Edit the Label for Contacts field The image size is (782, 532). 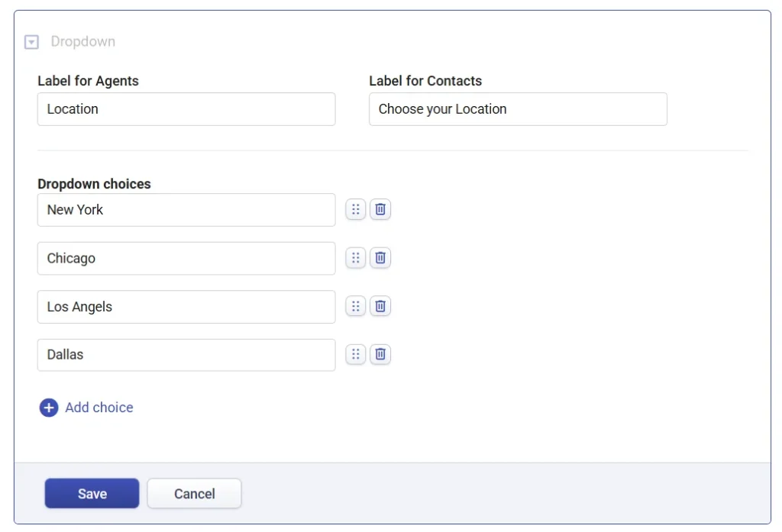click(x=518, y=109)
